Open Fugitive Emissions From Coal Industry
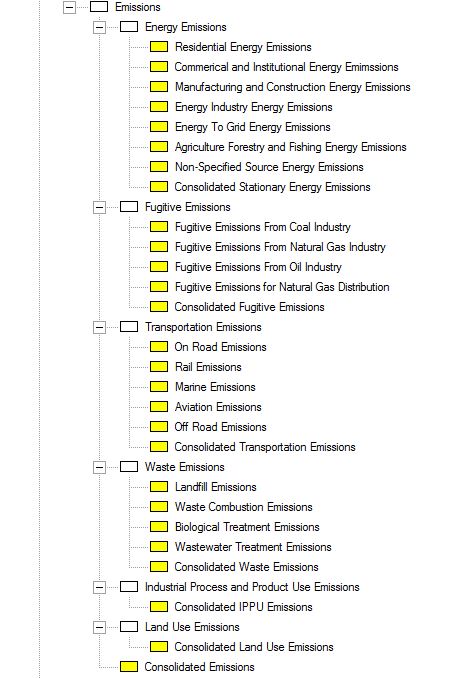Viewport: 469px width, 678px height. (x=262, y=227)
